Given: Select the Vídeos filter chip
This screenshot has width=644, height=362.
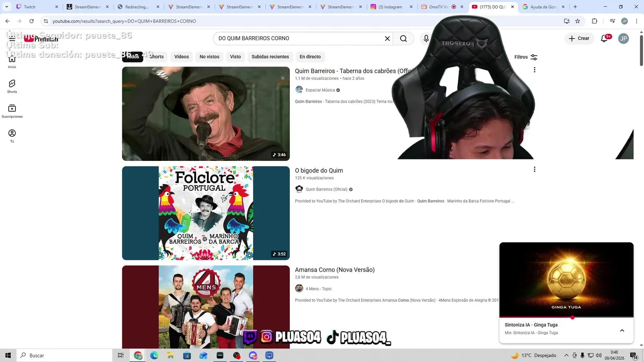Looking at the screenshot, I should pos(182,57).
